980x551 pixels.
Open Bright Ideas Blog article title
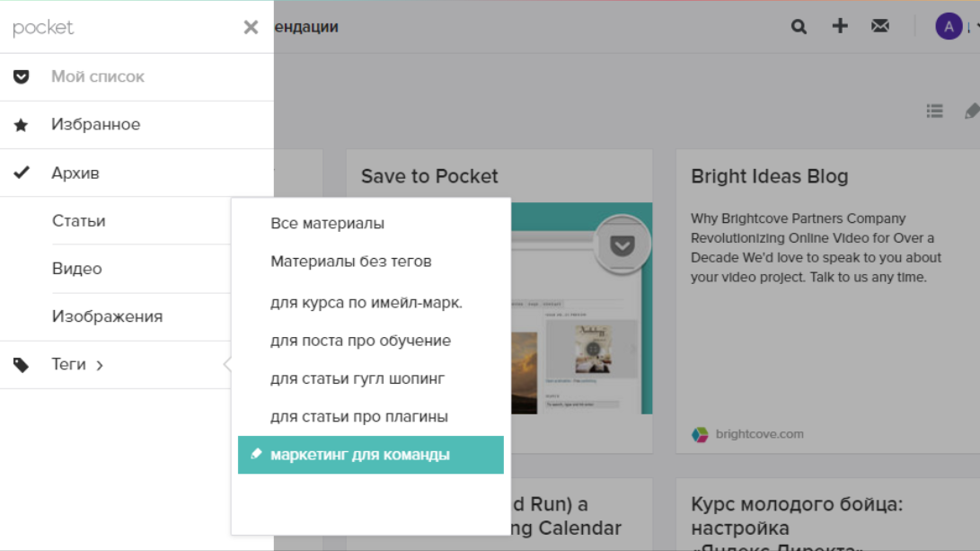tap(770, 176)
